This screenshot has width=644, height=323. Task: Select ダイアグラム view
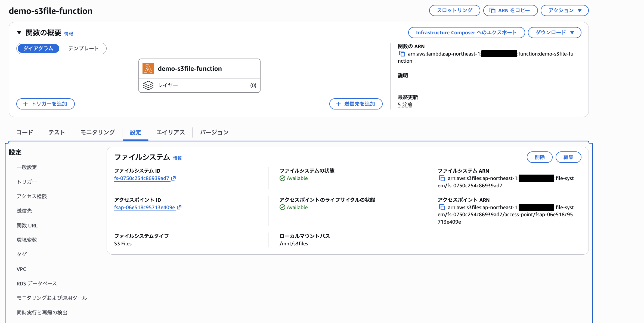click(38, 48)
